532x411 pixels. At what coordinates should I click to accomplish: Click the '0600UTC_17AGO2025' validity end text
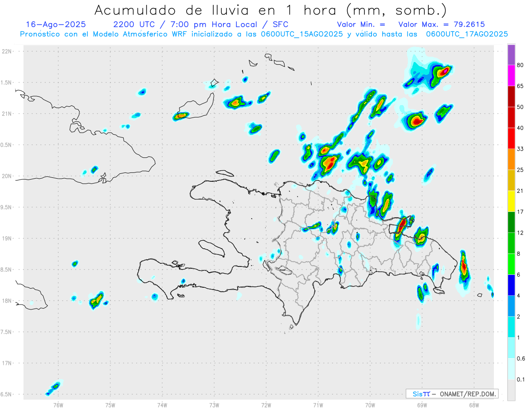point(467,34)
